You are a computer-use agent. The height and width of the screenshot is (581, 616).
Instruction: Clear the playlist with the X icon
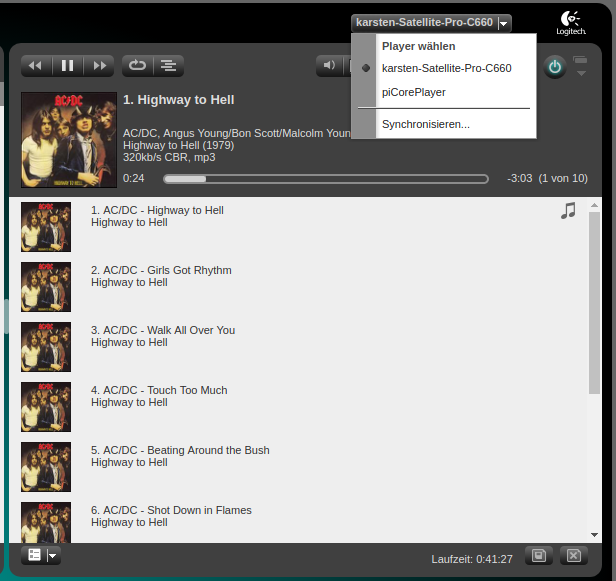point(574,555)
